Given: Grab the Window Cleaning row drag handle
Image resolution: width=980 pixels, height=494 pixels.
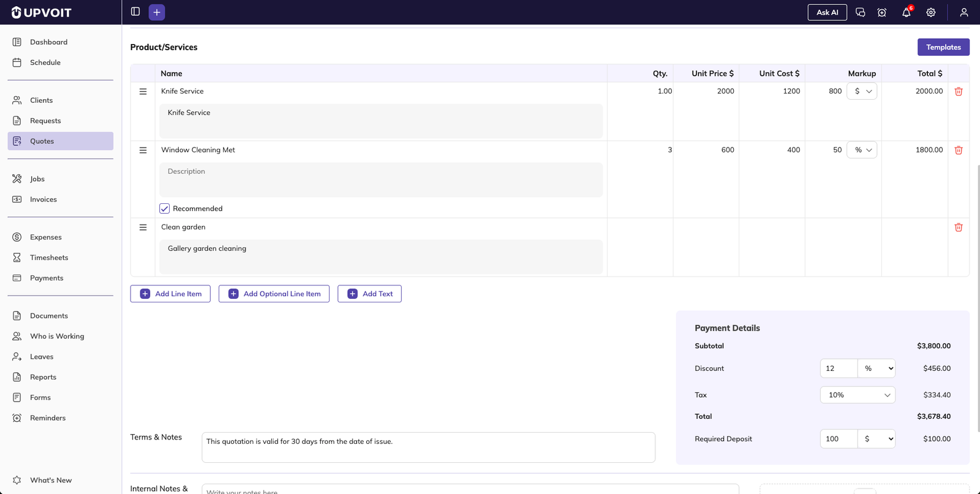Looking at the screenshot, I should click(x=143, y=150).
